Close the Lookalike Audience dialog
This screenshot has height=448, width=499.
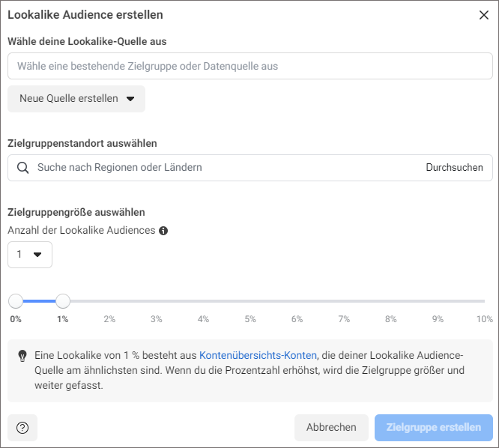[484, 15]
